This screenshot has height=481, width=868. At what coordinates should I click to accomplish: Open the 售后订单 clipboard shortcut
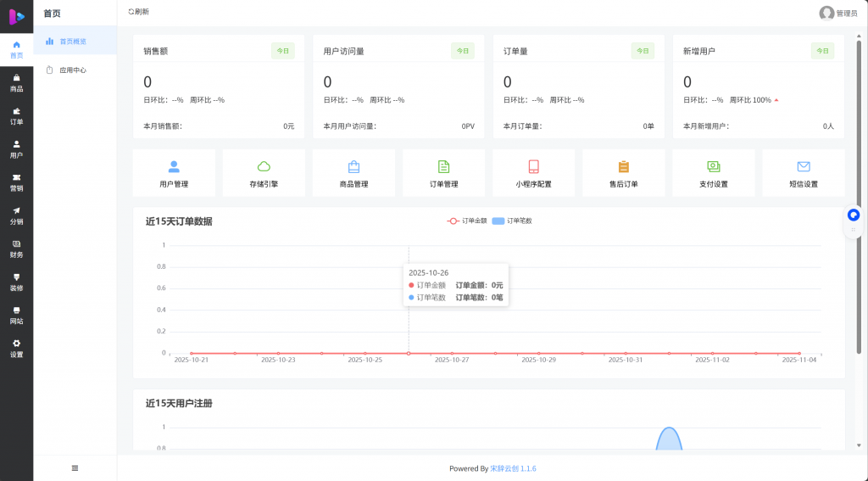coord(624,173)
